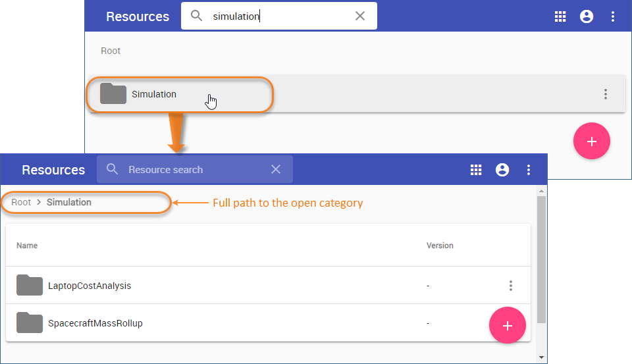The image size is (632, 364).
Task: Open the user account icon in the top header
Action: [x=587, y=16]
